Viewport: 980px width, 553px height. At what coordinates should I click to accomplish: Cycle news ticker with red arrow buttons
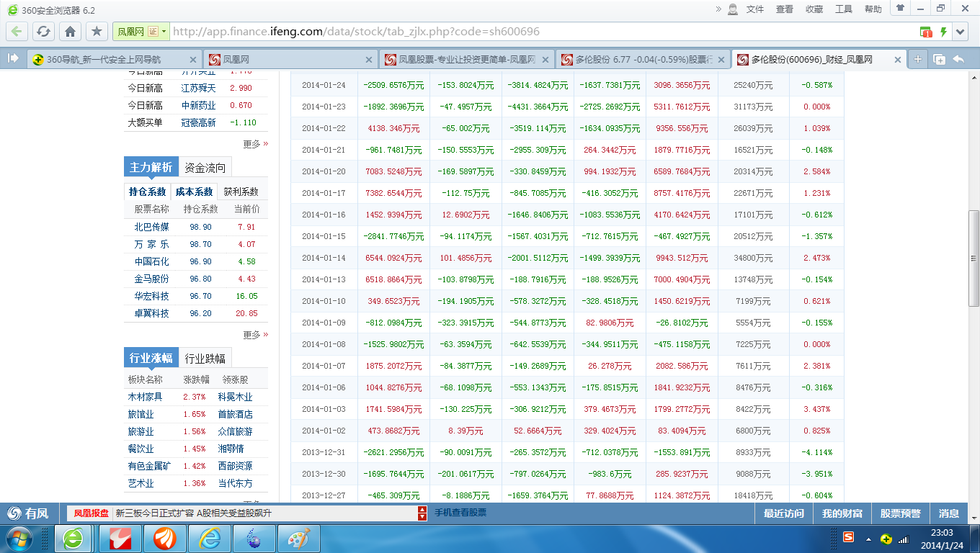point(422,513)
